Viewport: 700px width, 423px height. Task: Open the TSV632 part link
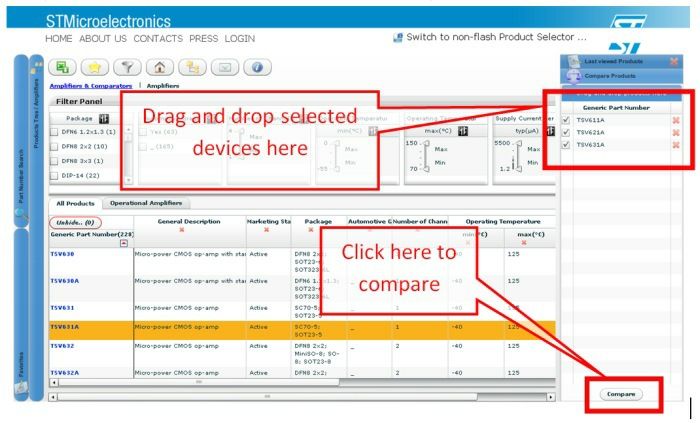point(62,346)
